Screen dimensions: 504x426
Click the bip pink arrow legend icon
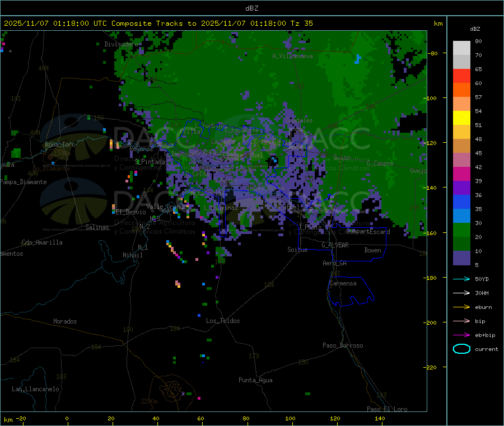(x=461, y=321)
